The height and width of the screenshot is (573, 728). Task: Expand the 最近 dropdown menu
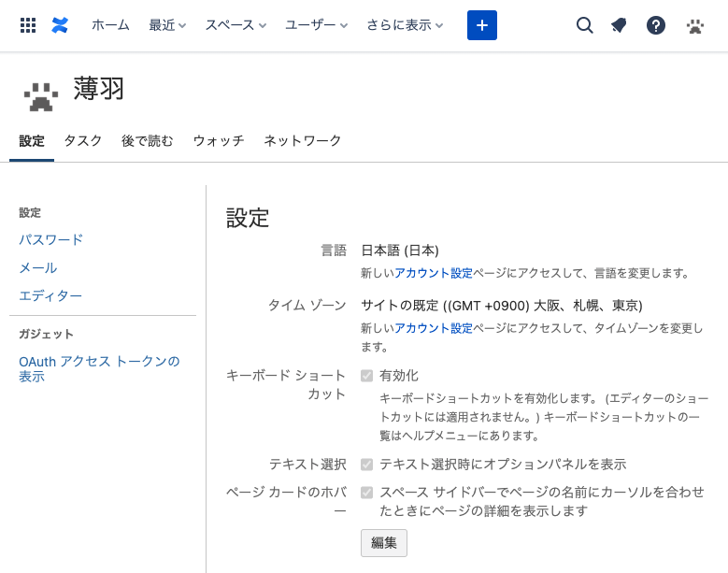pyautogui.click(x=167, y=25)
